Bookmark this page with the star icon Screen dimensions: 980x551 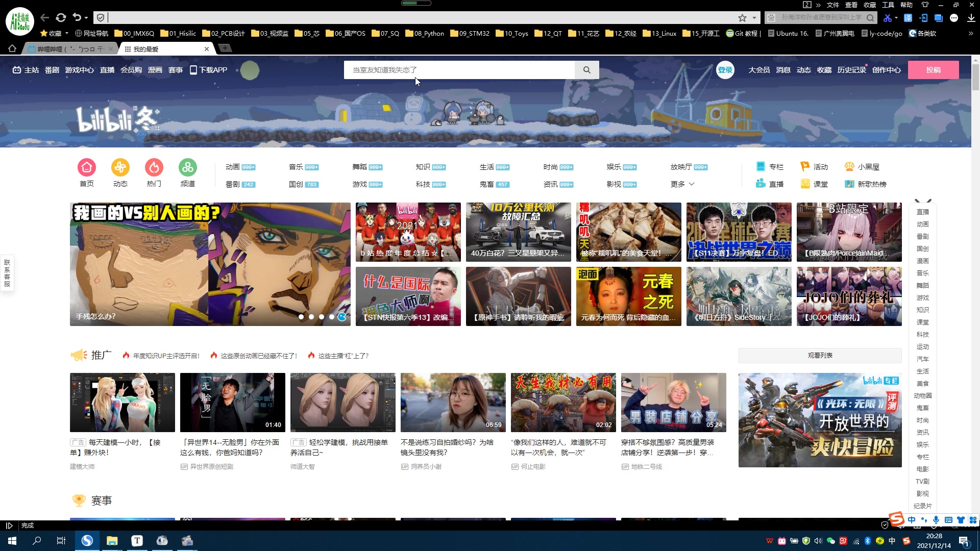(x=742, y=18)
